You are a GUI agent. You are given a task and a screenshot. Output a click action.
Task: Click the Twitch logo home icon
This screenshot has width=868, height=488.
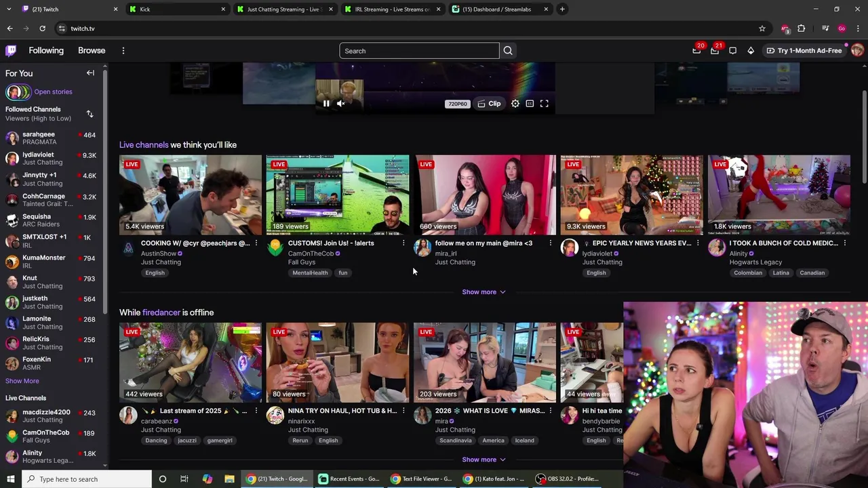(x=11, y=51)
